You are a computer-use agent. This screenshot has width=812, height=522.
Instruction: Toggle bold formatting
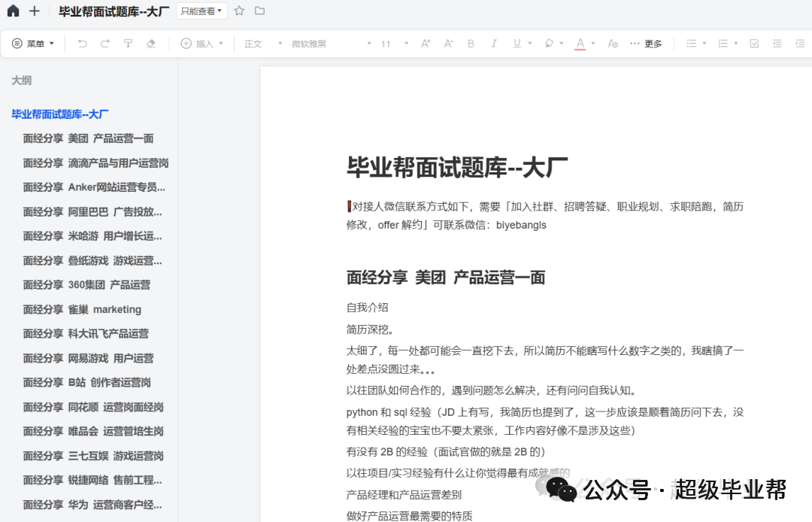pos(471,43)
